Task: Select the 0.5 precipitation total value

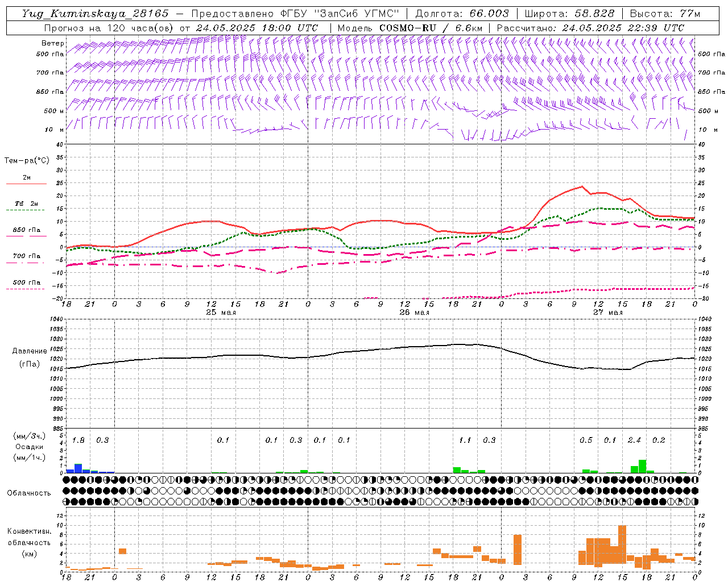Action: 586,440
